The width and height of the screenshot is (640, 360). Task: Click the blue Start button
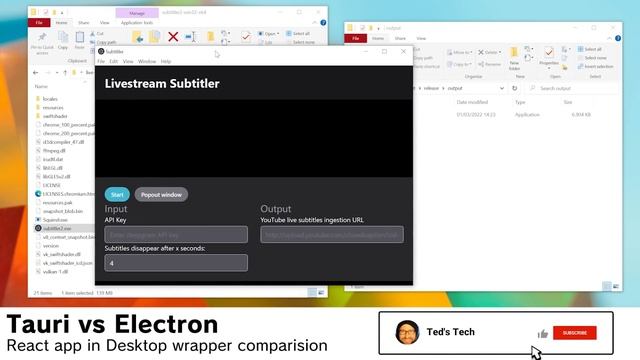(117, 195)
